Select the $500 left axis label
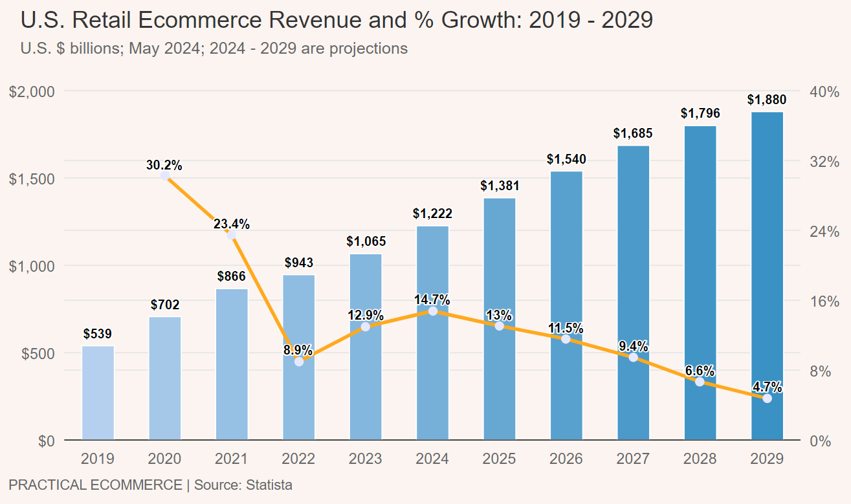851x504 pixels. coord(38,353)
